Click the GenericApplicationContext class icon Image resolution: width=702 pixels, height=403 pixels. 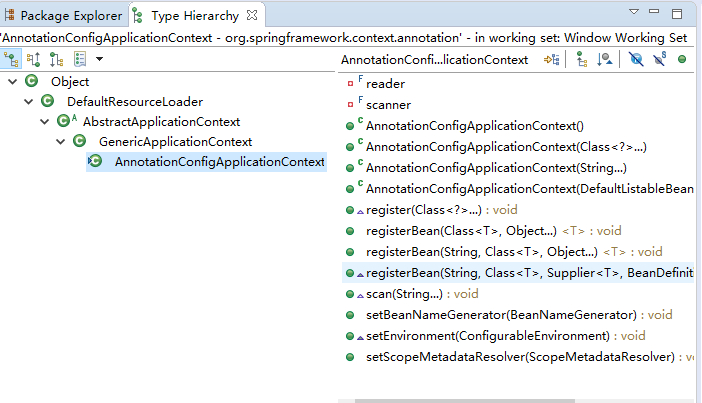coord(80,141)
